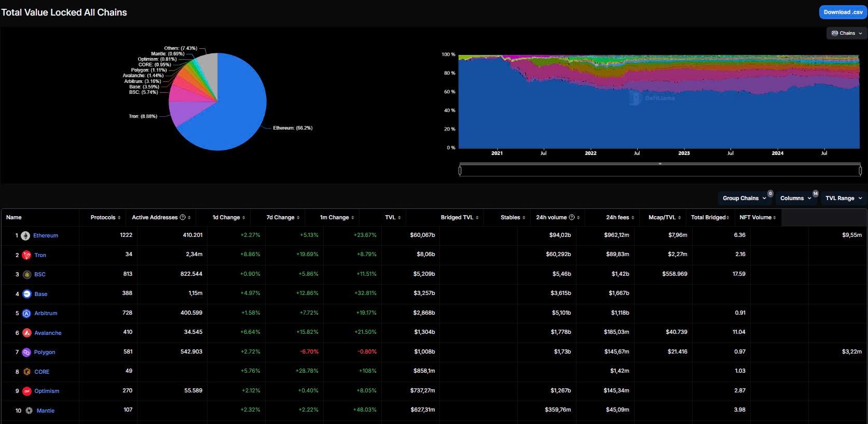Click the Base active addresses value 1,15m

click(x=196, y=293)
